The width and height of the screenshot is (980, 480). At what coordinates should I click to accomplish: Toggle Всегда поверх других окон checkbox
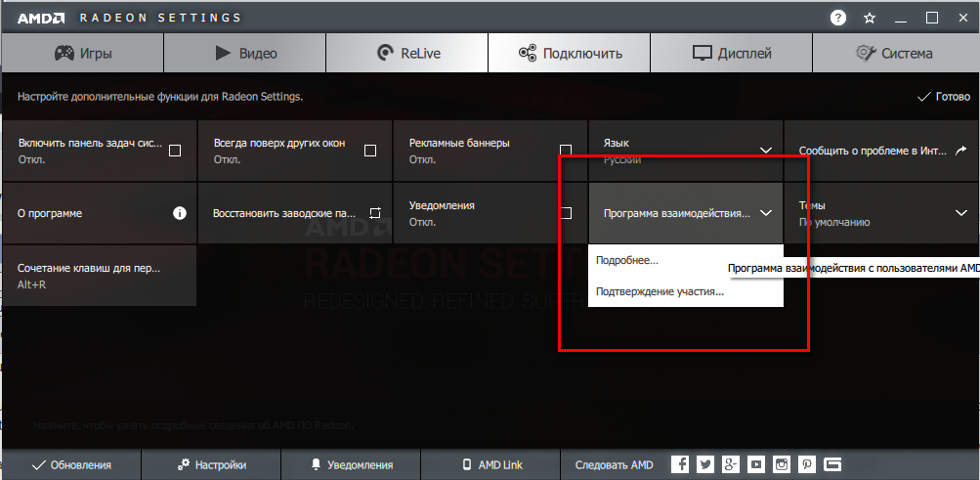coord(370,151)
